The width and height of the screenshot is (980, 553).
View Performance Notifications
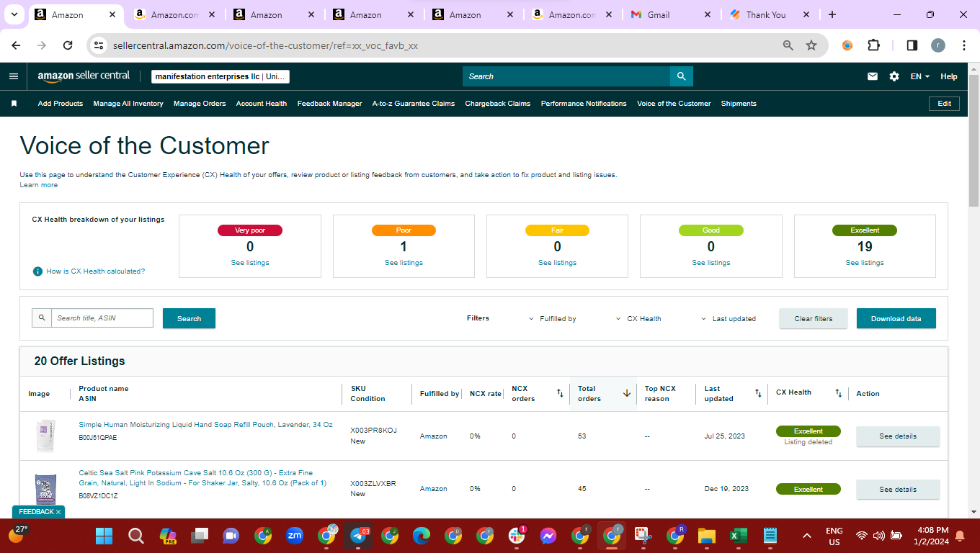pos(584,104)
